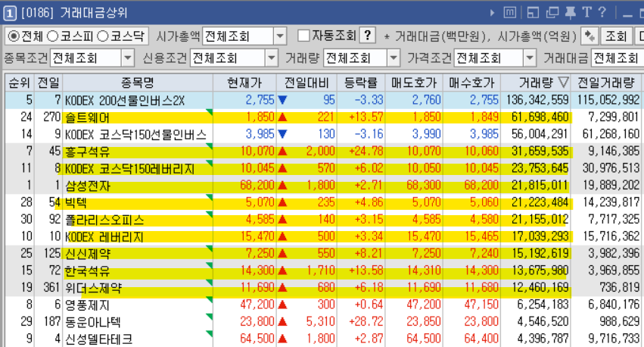Click the 매수호가 column header
This screenshot has height=347, width=644.
[x=471, y=83]
